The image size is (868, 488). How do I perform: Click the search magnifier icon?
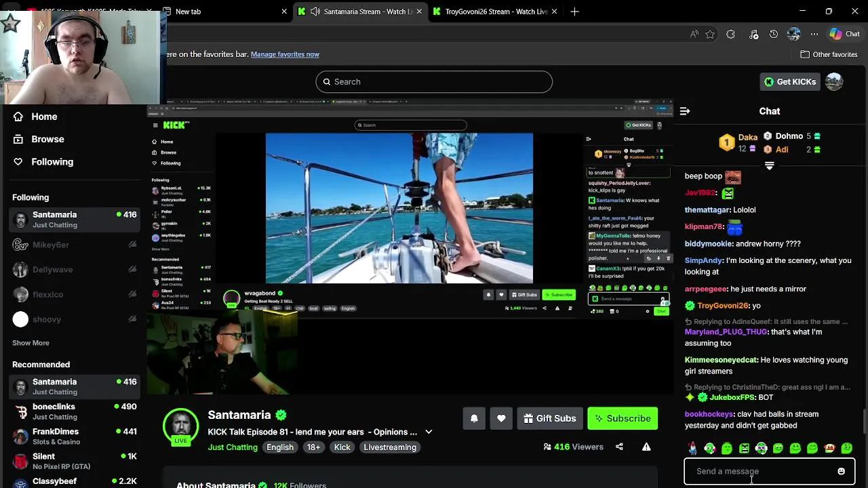pos(327,81)
